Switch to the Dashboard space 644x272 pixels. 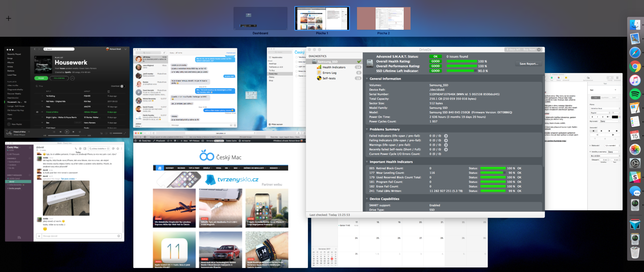click(x=260, y=19)
